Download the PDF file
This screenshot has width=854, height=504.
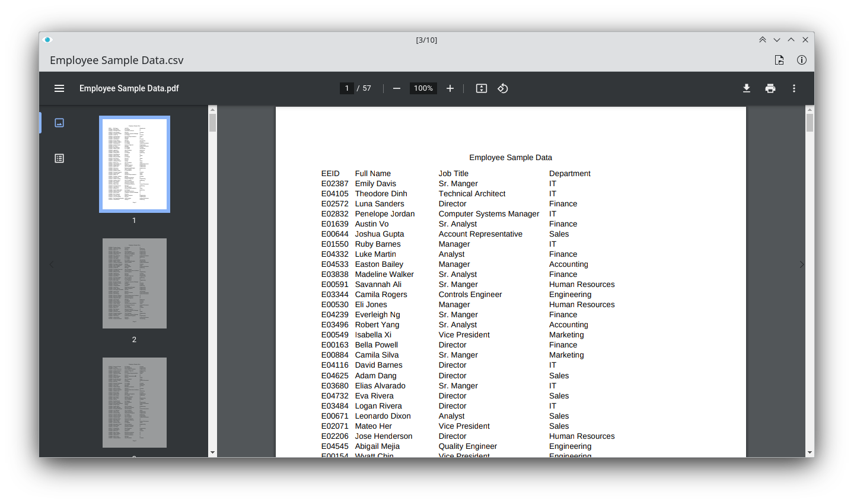click(x=747, y=88)
